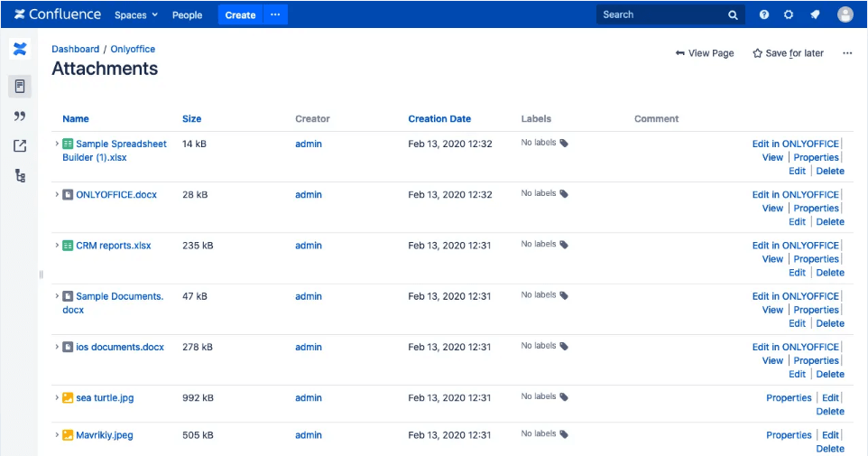Expand the ONLYOFFICE.docx row
This screenshot has height=456, width=868.
pyautogui.click(x=57, y=194)
